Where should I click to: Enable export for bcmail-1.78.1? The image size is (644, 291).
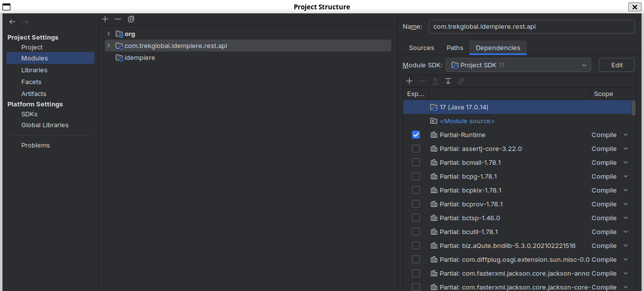click(x=416, y=162)
